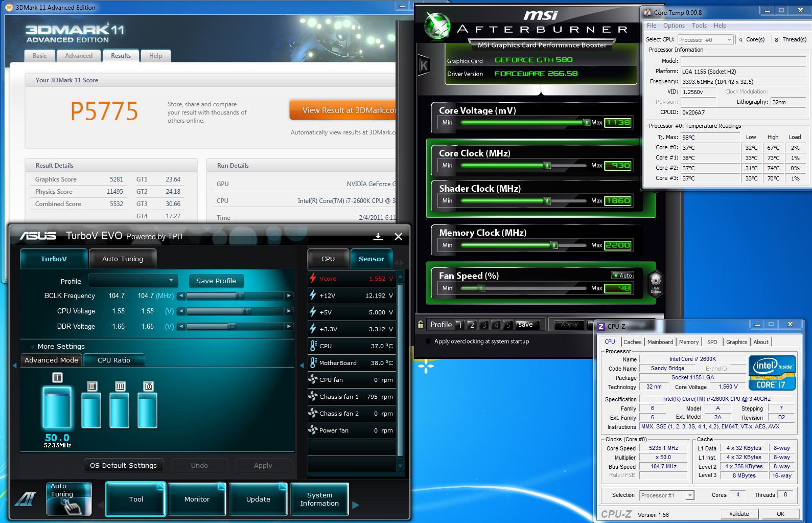Screen dimensions: 812x523
Task: Switch to CPU tab in sensor panel
Action: point(328,259)
